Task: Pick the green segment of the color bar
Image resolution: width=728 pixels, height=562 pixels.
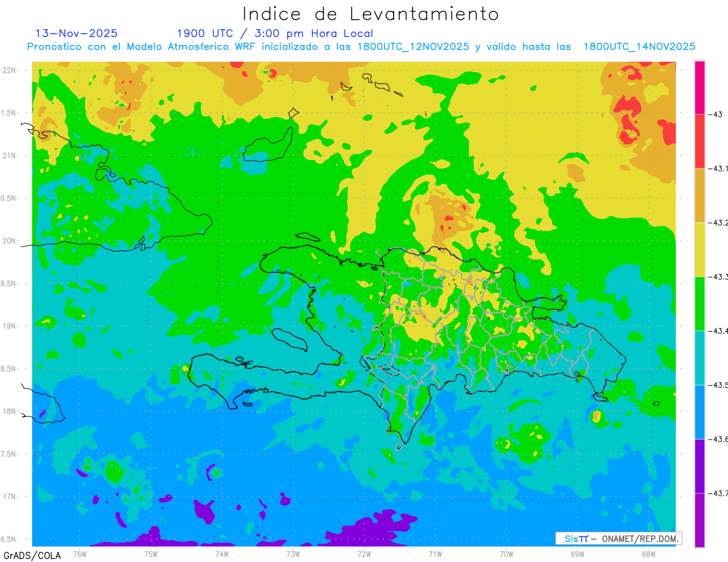Action: [x=700, y=303]
